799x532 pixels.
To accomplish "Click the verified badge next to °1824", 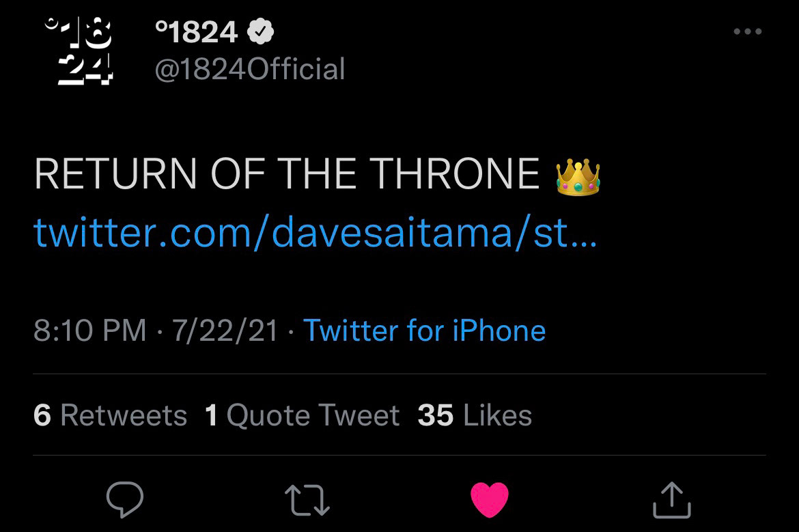I will tap(260, 31).
